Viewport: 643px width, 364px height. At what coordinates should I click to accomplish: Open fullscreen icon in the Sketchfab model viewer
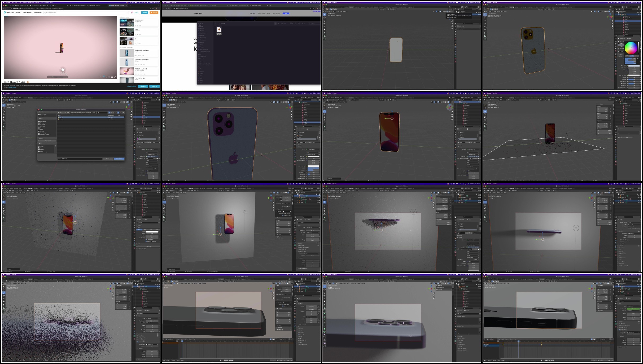click(115, 77)
